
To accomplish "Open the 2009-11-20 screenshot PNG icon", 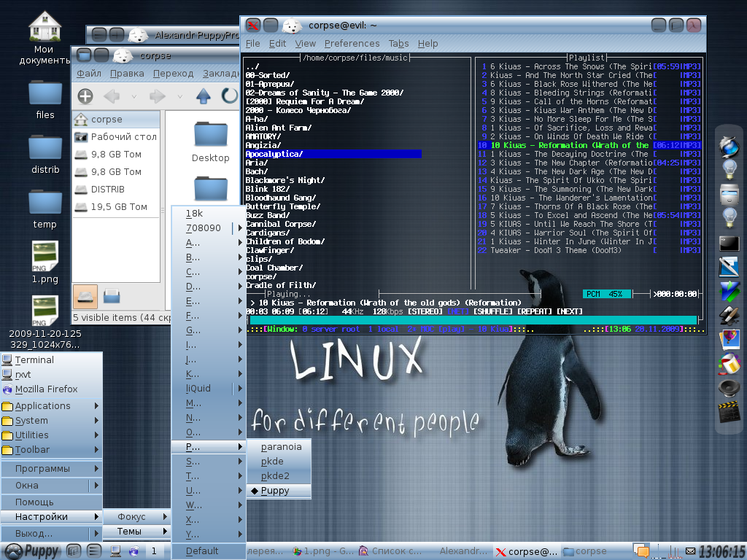I will 44,311.
